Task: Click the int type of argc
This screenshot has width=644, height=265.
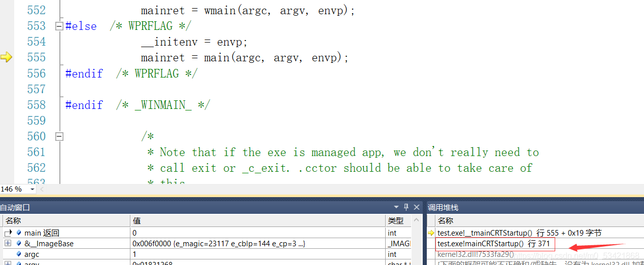Action: coord(392,254)
